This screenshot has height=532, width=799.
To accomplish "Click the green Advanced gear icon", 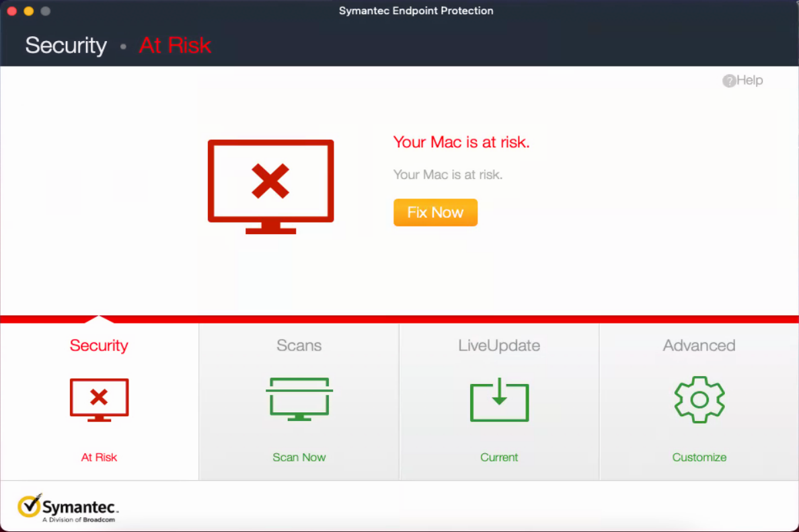I will (699, 400).
